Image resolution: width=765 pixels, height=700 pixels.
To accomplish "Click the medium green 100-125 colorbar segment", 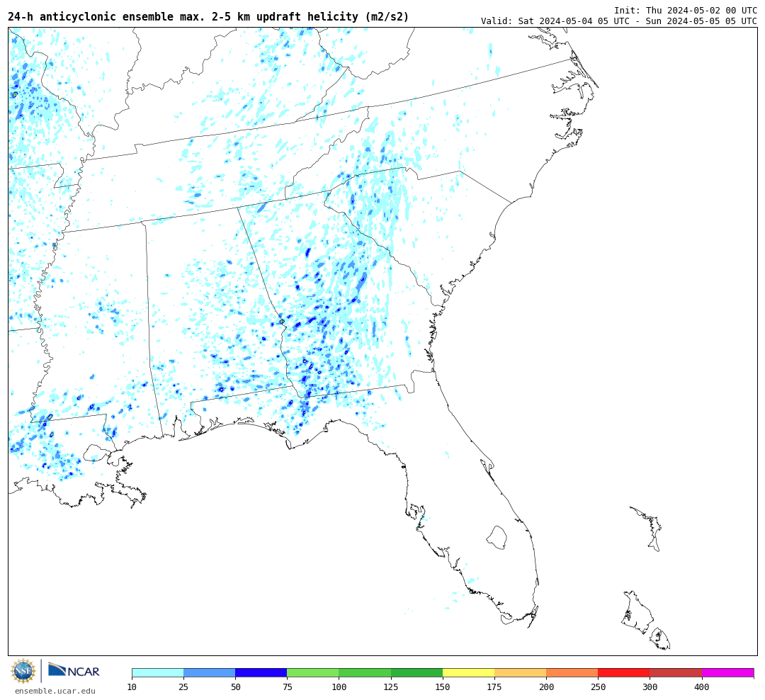I will (x=365, y=672).
